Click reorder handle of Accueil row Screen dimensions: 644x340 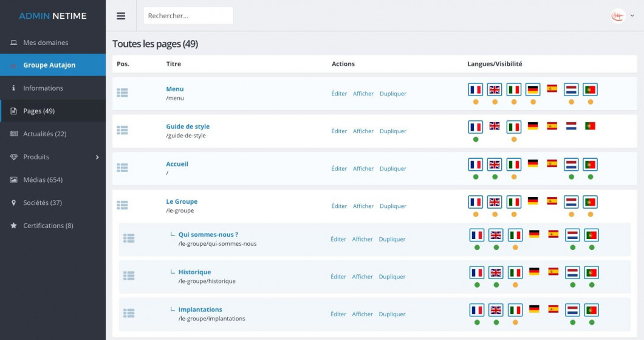[x=122, y=168]
